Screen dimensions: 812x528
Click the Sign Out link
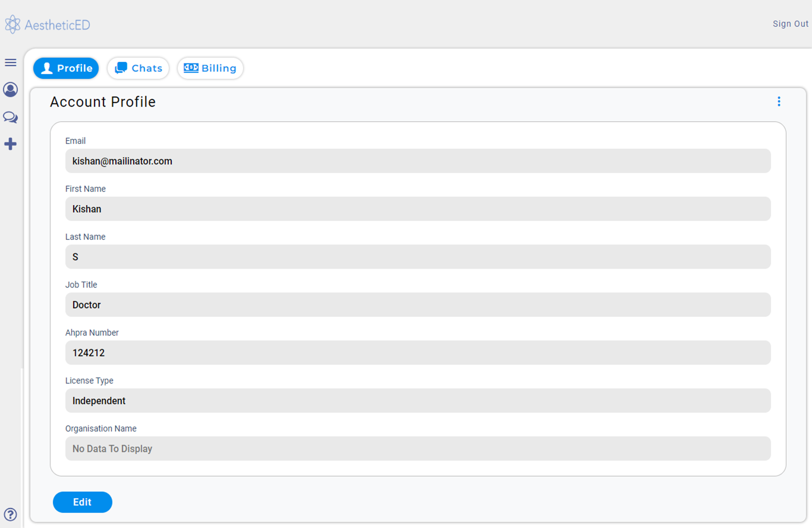(x=790, y=24)
